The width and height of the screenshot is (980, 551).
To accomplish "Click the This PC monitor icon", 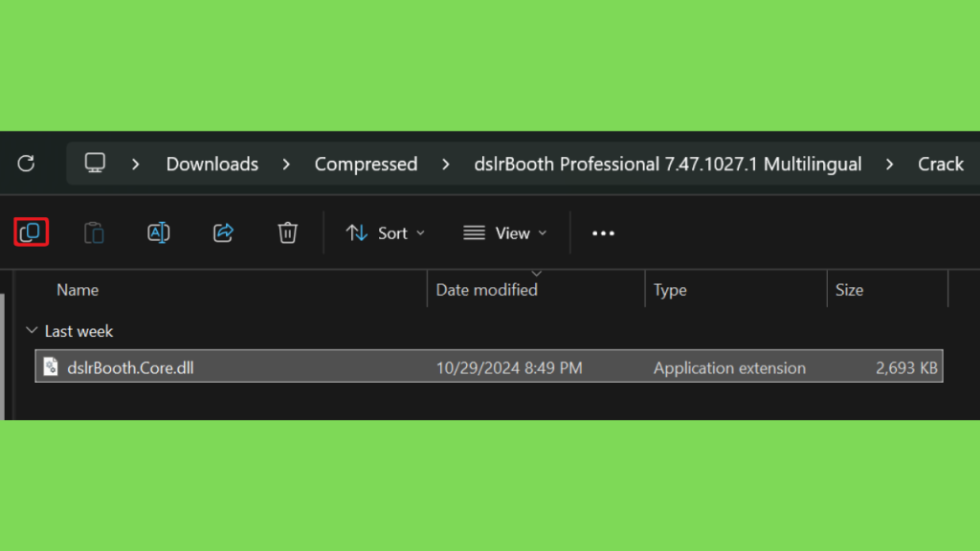I will (95, 163).
